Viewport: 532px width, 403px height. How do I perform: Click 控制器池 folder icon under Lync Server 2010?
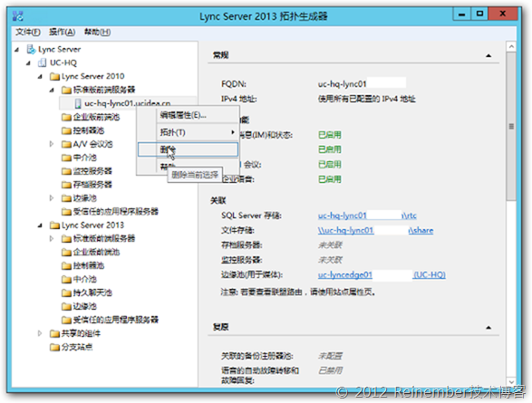(x=66, y=130)
